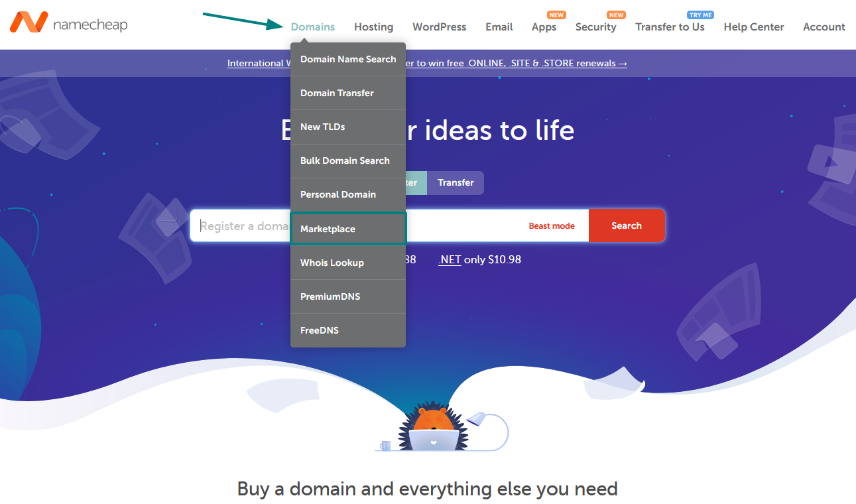Open the Help Center menu
Screen dimensions: 856x504
pos(754,27)
